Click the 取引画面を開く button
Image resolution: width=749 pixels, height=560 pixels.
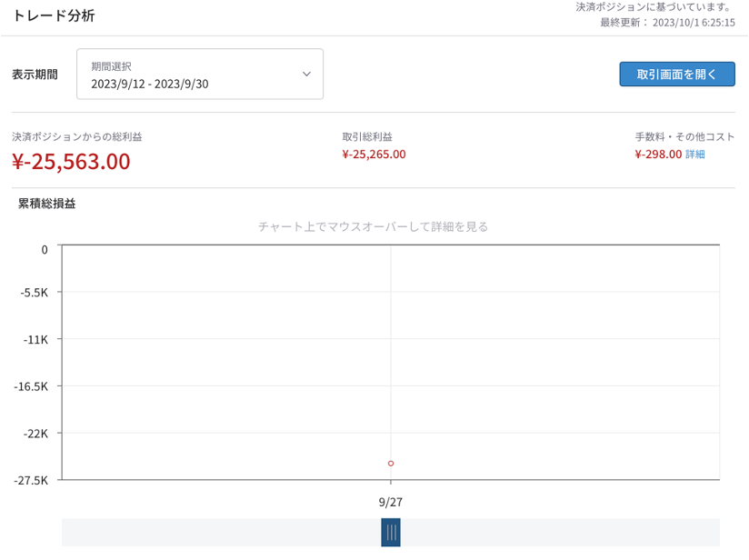click(x=677, y=74)
